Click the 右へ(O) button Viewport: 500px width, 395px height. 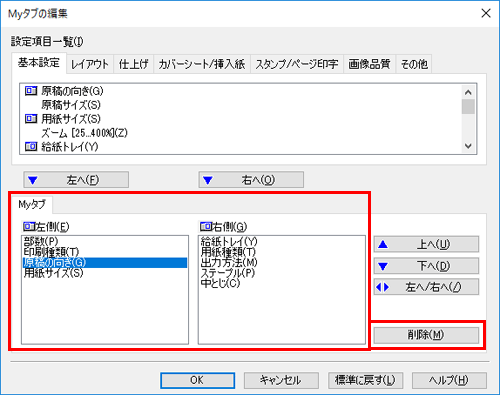pos(251,180)
